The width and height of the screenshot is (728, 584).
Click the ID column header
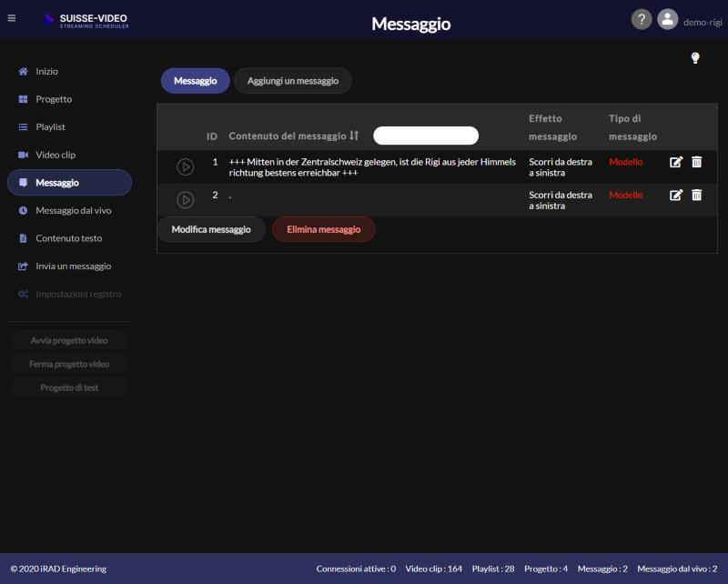coord(212,136)
